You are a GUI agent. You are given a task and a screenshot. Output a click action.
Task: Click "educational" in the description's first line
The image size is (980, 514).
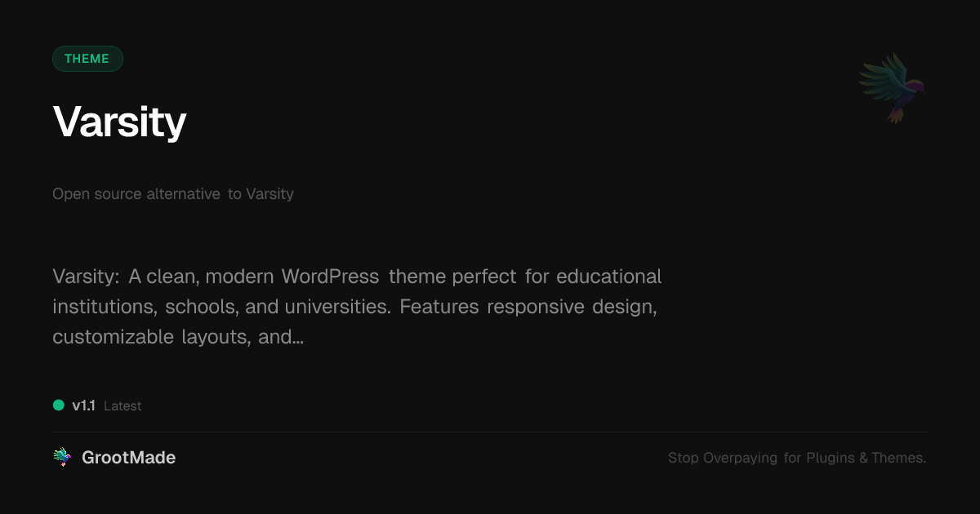coord(609,277)
